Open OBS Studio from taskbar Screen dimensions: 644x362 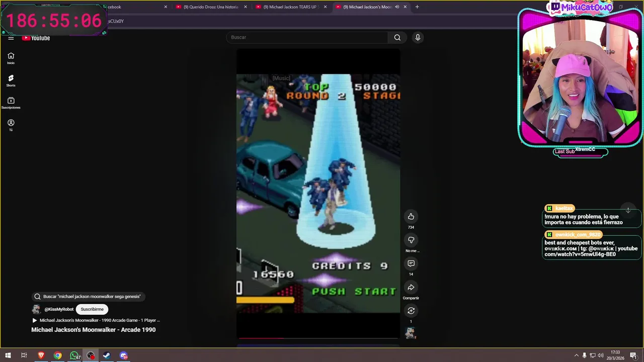coord(91,355)
